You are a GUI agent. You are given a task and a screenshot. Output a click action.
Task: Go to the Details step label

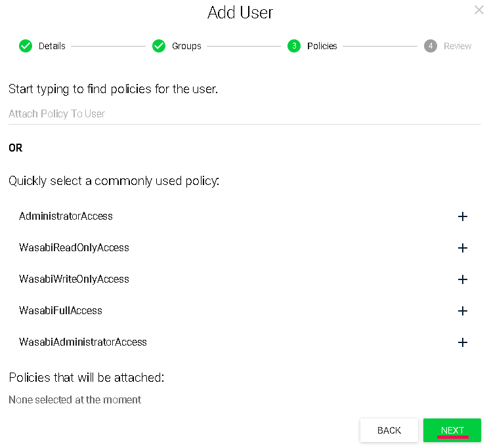click(x=52, y=46)
